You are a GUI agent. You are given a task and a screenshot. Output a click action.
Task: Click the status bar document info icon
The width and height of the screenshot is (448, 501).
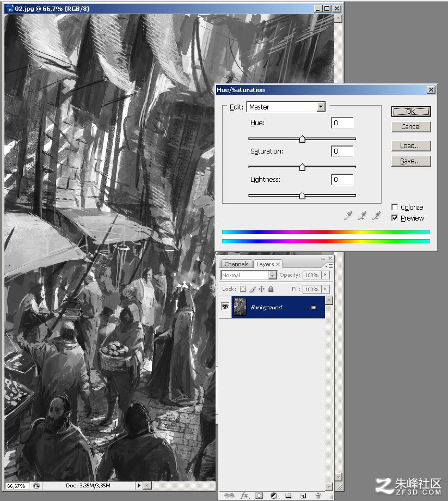click(x=36, y=486)
